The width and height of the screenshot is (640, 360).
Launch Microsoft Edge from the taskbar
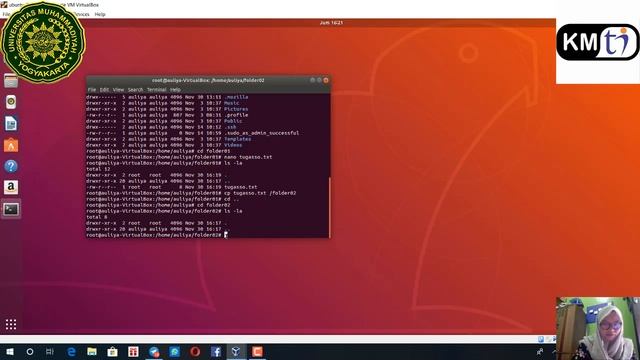tap(71, 352)
